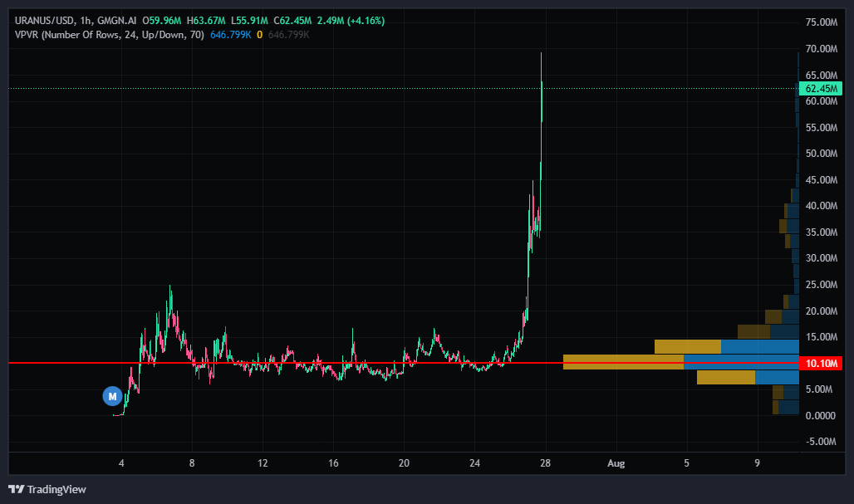
Task: Click the 50.00M price axis label
Action: pyautogui.click(x=822, y=154)
